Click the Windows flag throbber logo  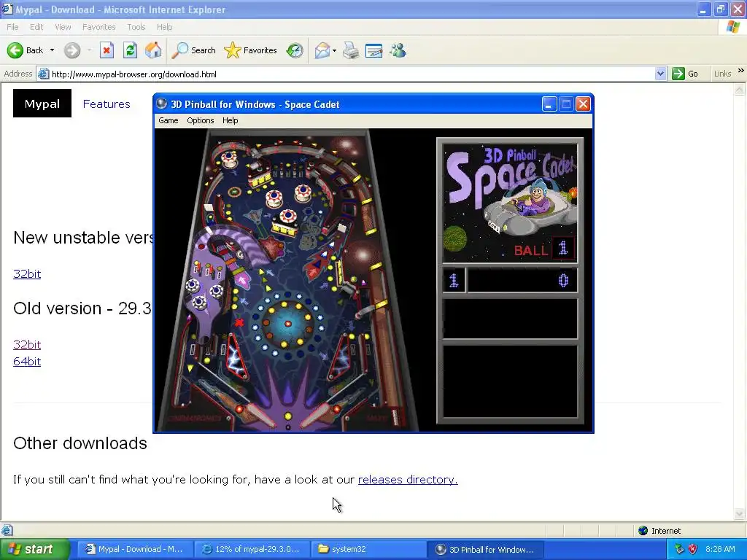point(733,27)
